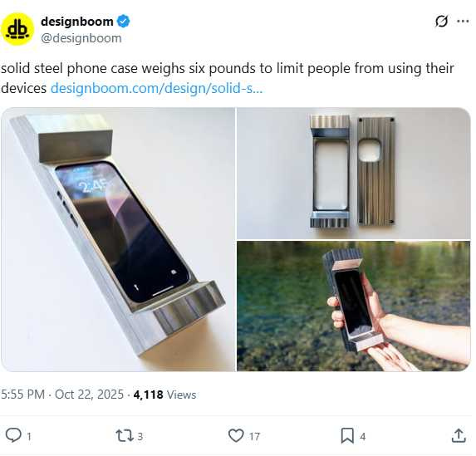The height and width of the screenshot is (456, 476).
Task: Click the like count number 17
Action: coord(254,437)
